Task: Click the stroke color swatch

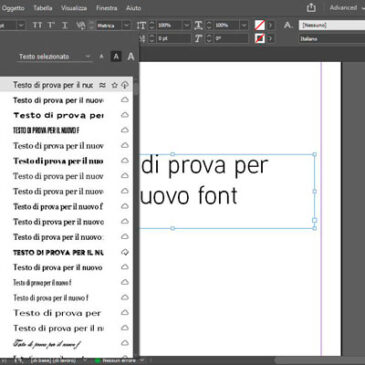Action: (260, 38)
